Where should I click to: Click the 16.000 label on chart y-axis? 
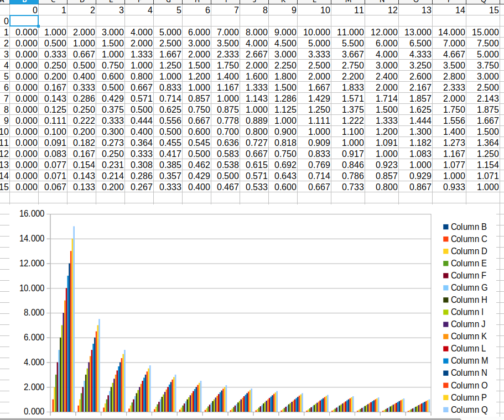(x=32, y=214)
